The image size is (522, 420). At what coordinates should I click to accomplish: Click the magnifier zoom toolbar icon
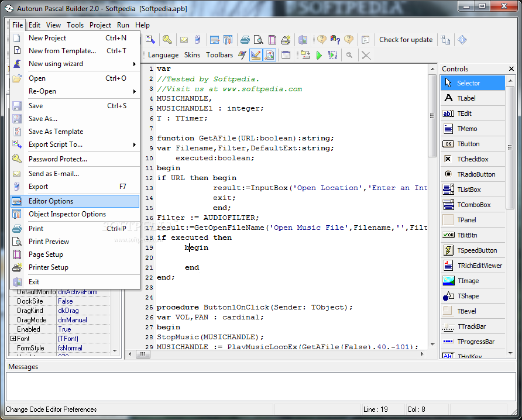(349, 55)
